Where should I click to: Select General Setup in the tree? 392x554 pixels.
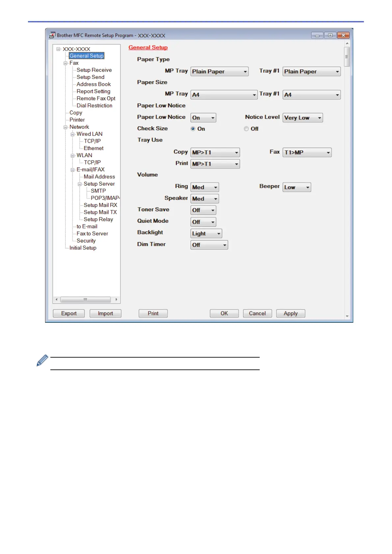pyautogui.click(x=87, y=56)
